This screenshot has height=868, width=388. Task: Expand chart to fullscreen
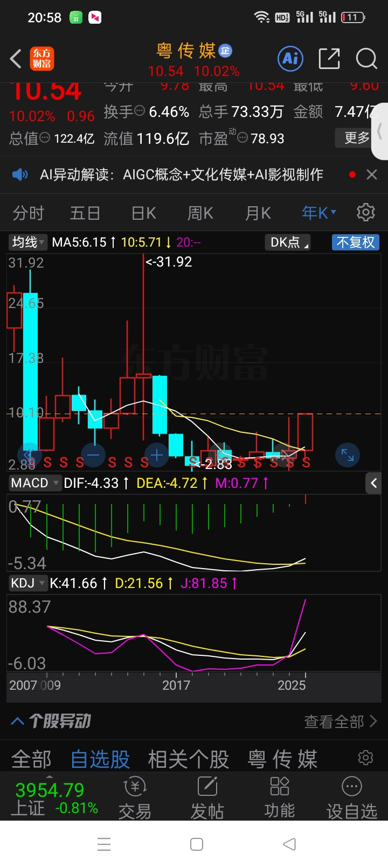[348, 456]
